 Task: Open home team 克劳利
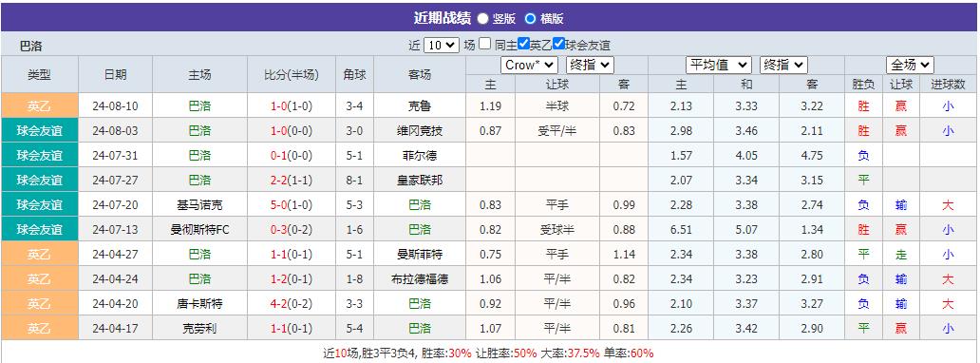[x=199, y=329]
